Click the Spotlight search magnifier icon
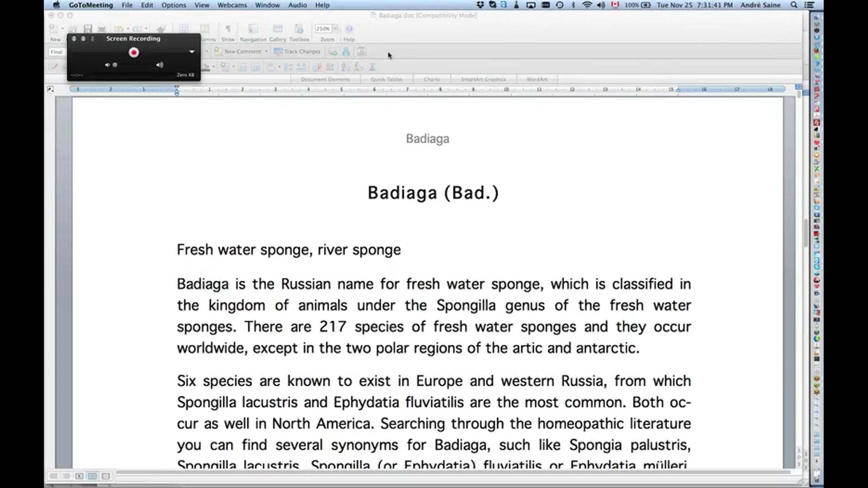The image size is (868, 488). click(794, 5)
